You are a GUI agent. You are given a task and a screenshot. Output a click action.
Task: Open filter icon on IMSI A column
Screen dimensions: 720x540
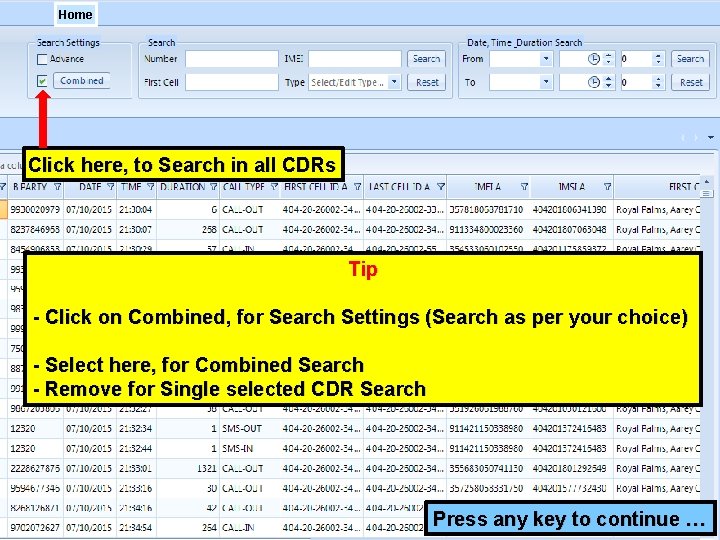pos(608,187)
